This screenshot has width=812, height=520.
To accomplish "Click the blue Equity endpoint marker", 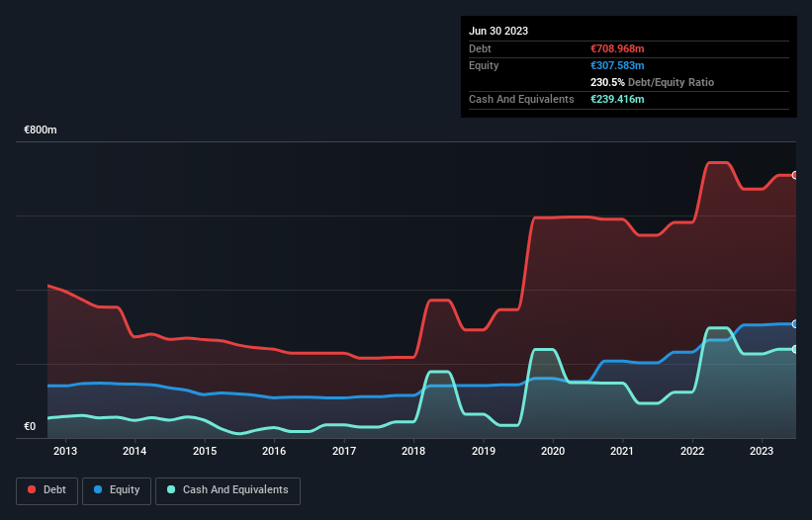I will [795, 324].
